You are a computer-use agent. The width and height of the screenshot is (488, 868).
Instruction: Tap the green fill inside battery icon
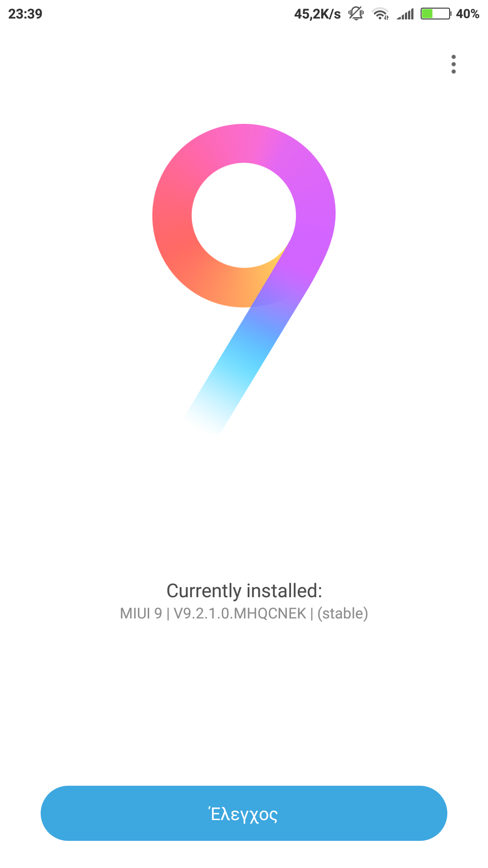(427, 14)
